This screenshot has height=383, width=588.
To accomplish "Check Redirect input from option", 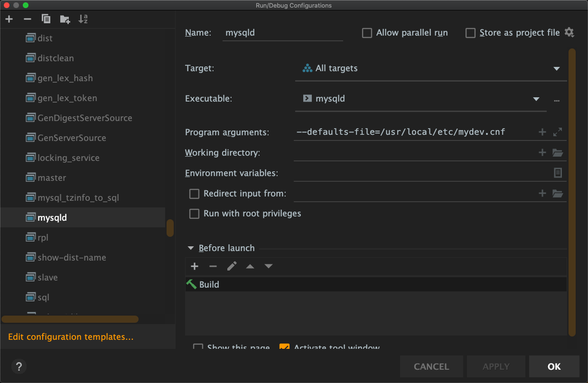I will (x=194, y=194).
